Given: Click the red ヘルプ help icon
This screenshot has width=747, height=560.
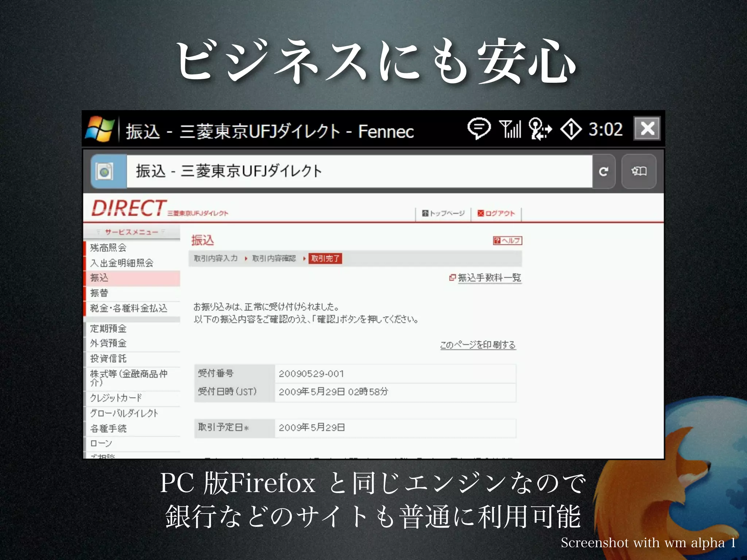Looking at the screenshot, I should coord(507,241).
